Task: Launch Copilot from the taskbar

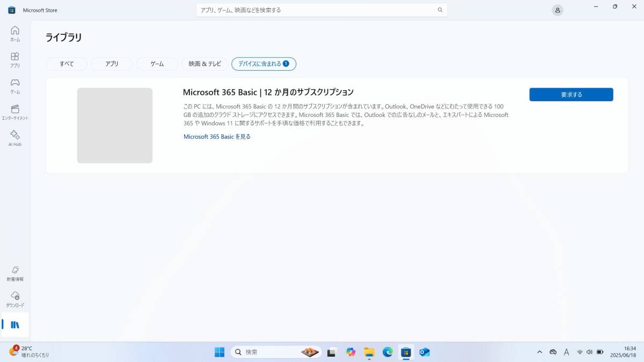Action: pyautogui.click(x=351, y=352)
